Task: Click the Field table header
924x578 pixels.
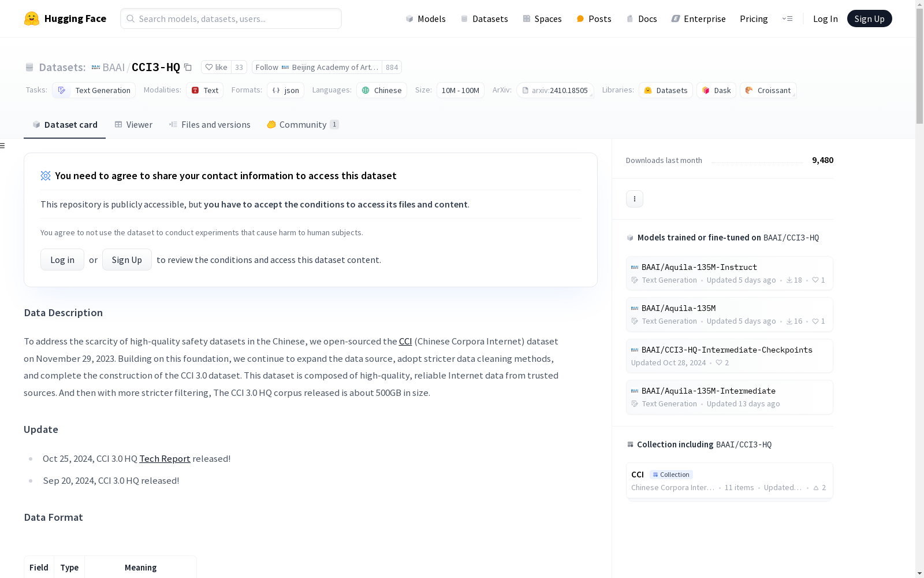Action: pyautogui.click(x=39, y=568)
